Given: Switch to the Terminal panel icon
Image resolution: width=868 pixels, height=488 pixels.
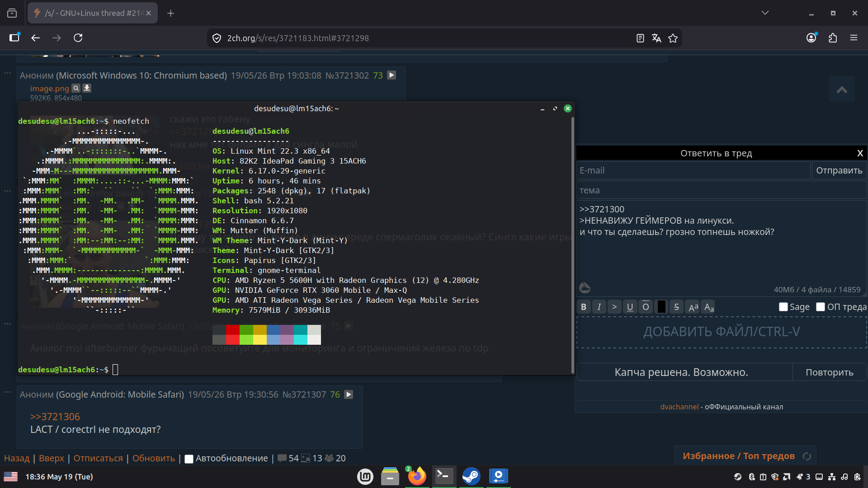Looking at the screenshot, I should point(444,476).
